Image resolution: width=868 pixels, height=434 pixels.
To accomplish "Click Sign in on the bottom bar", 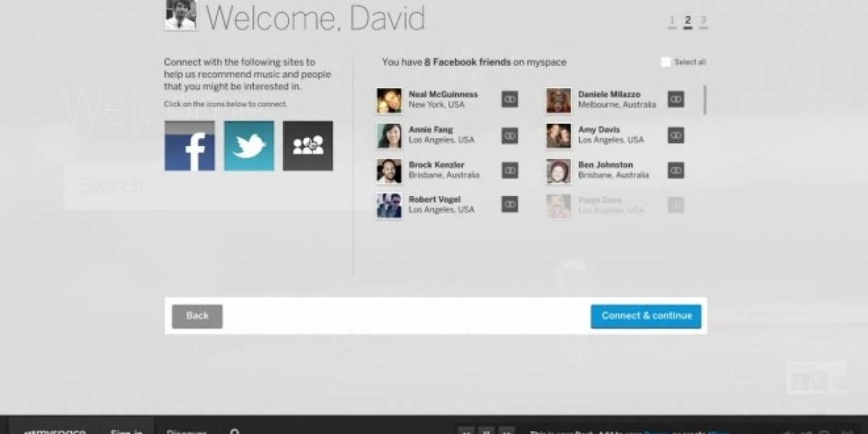I will tap(127, 432).
